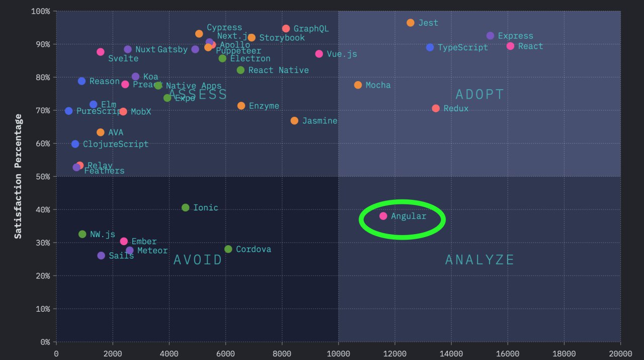Viewport: 644px width, 360px height.
Task: Select the green Native Apps data point
Action: [x=158, y=86]
